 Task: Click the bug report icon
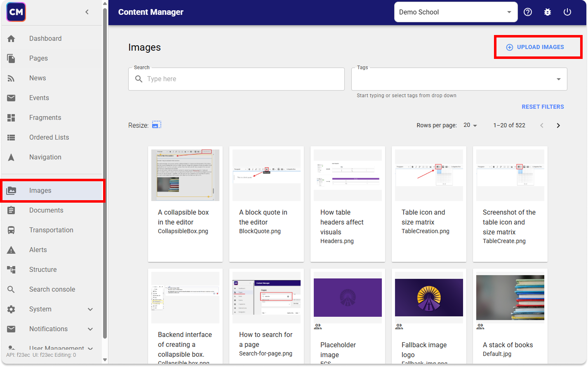548,12
